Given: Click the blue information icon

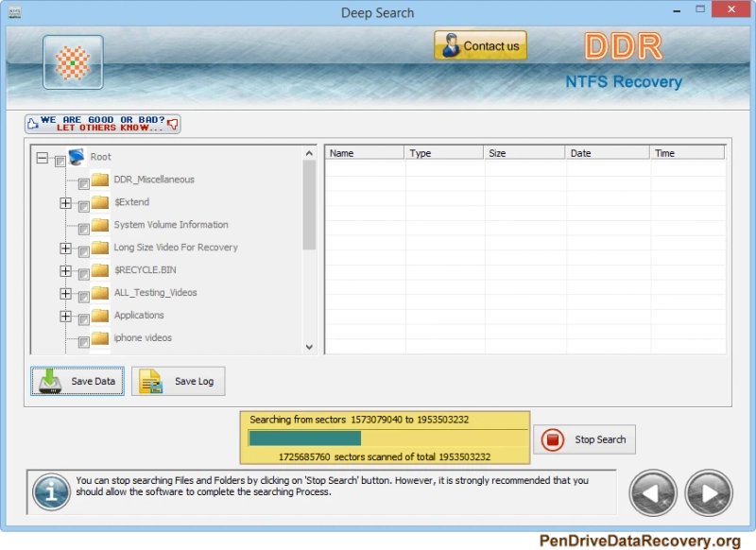Looking at the screenshot, I should click(x=51, y=492).
